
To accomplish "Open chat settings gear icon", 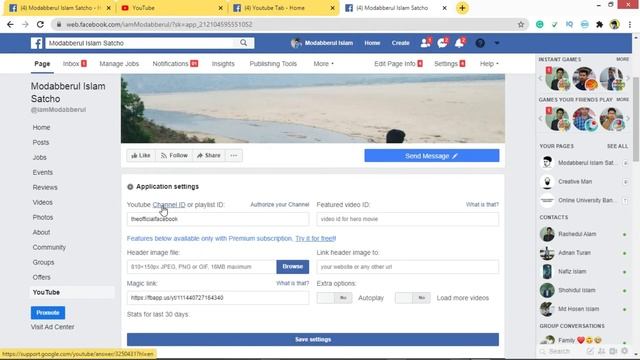I will pos(624,351).
